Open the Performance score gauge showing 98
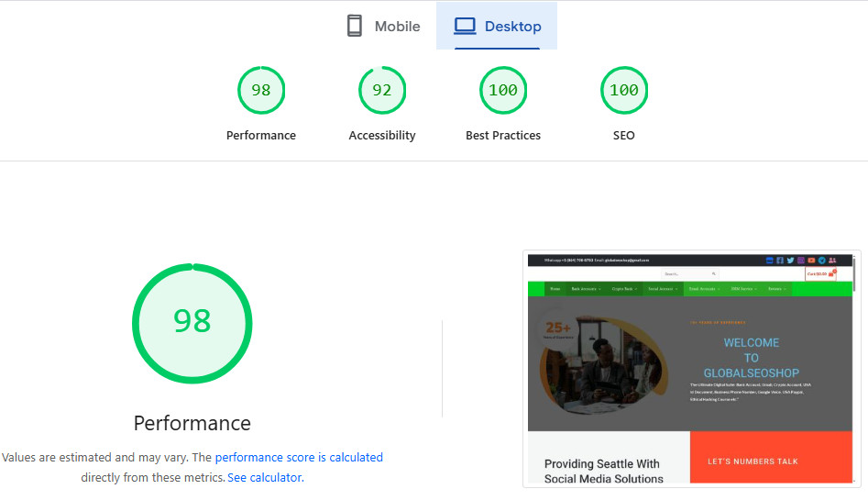The width and height of the screenshot is (868, 500). (x=261, y=90)
